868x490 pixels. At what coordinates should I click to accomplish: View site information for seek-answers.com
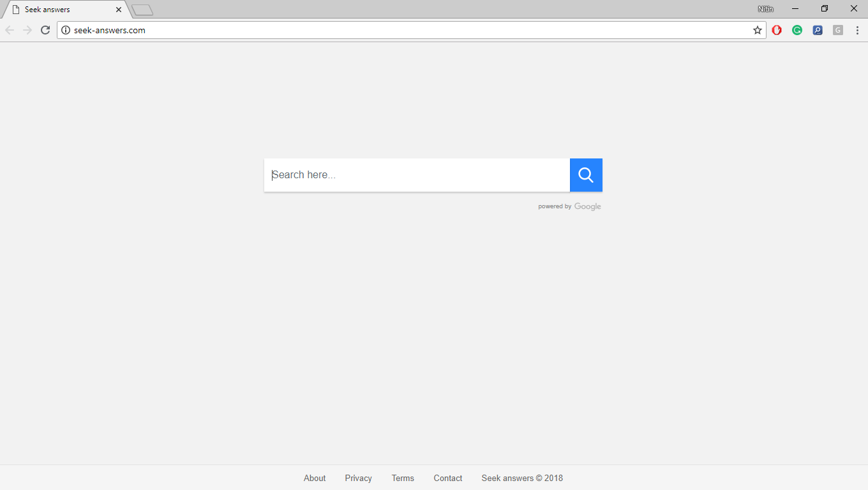coord(65,30)
